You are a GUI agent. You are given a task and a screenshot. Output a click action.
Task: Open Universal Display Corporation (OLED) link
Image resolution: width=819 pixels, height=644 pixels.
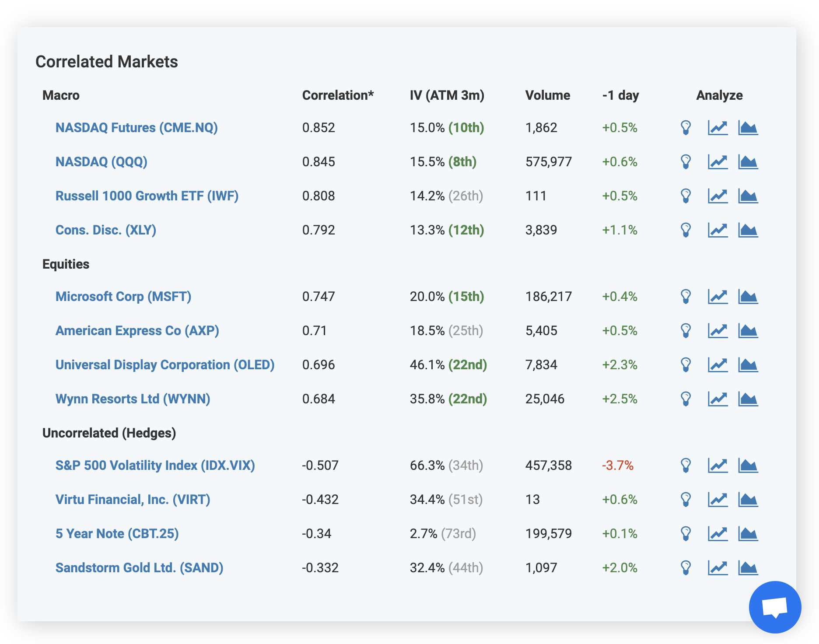pyautogui.click(x=165, y=365)
